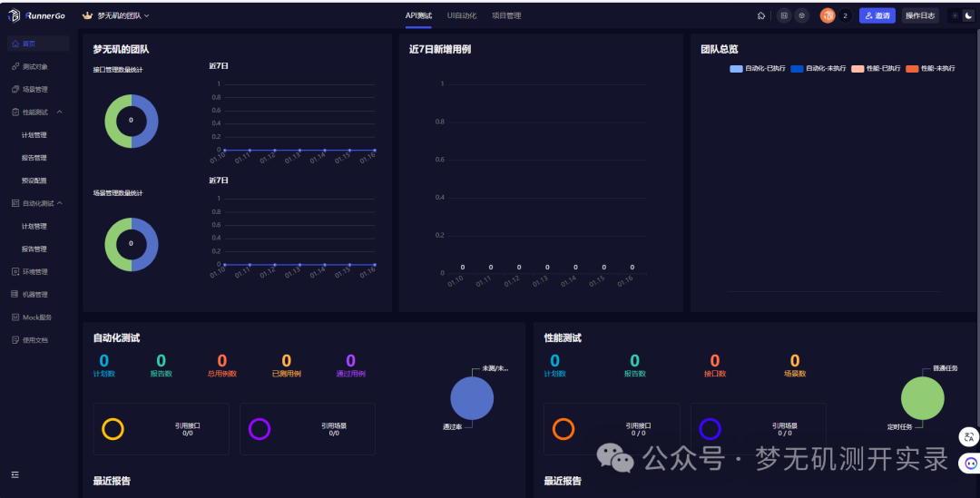Click 接口数 count in 性能测试 panel
The image size is (980, 498).
[715, 366]
